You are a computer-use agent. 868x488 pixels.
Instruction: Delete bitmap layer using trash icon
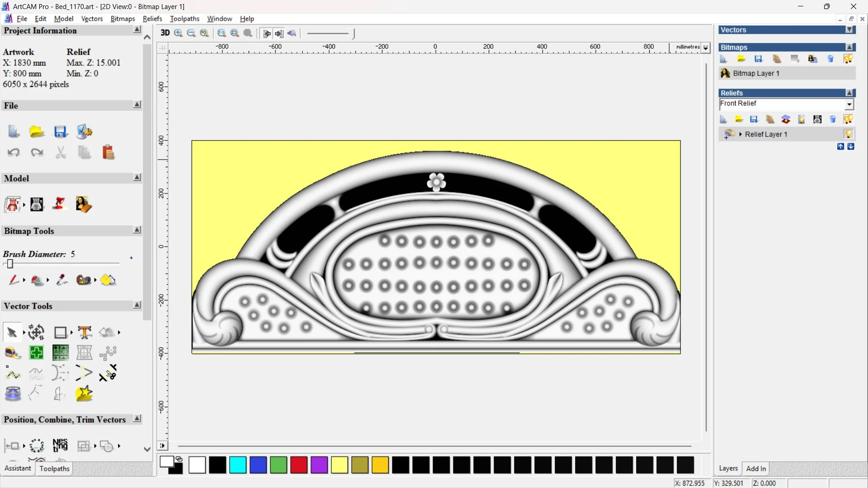[x=830, y=59]
